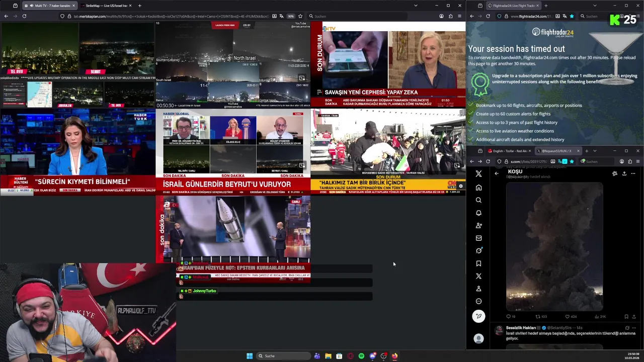
Task: Open Explore search in the X sidebar
Action: (x=478, y=200)
